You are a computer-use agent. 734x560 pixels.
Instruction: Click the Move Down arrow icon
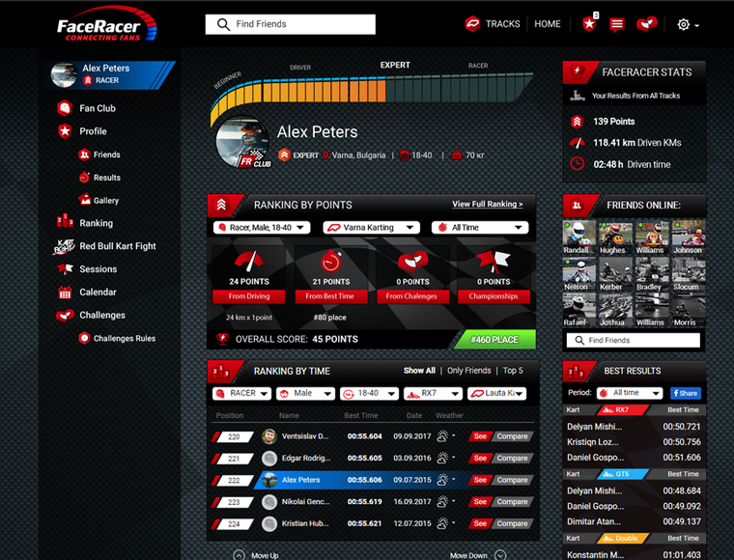click(x=500, y=555)
